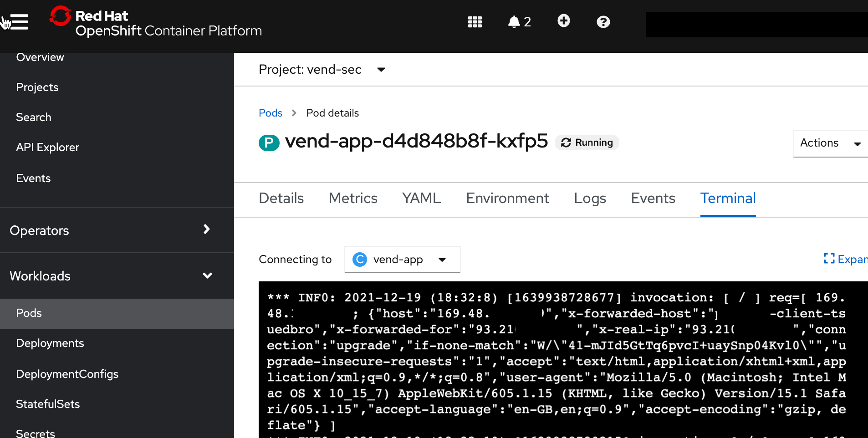Open quick create with the plus icon
Viewport: 868px width, 438px height.
pos(563,21)
